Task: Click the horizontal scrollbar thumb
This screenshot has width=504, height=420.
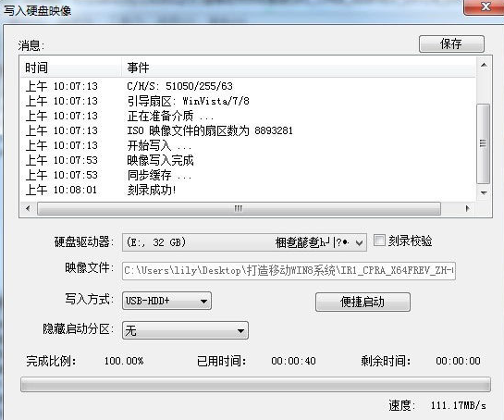Action: tap(239, 208)
